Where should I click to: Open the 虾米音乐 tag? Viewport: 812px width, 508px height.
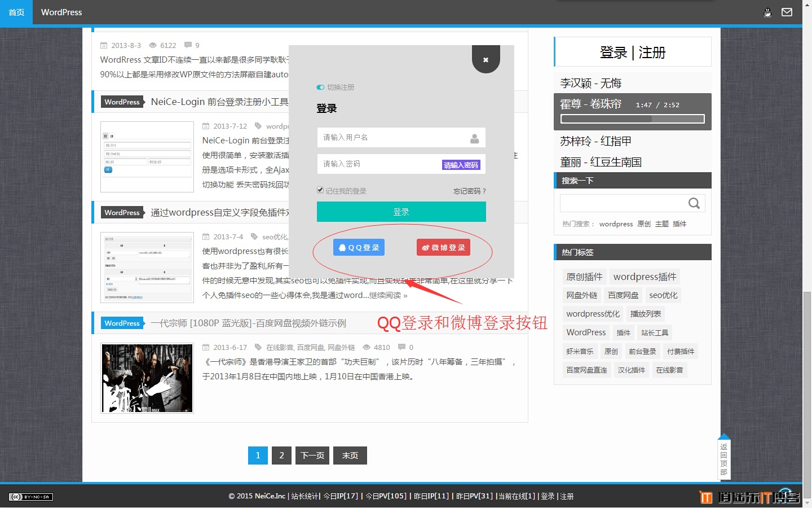[x=580, y=351]
